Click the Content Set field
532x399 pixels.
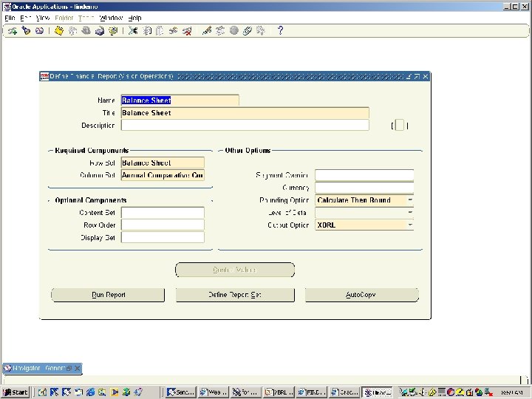[x=163, y=213]
